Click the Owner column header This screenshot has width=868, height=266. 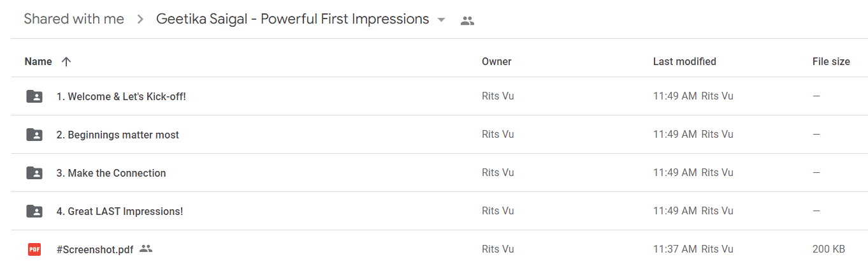496,62
